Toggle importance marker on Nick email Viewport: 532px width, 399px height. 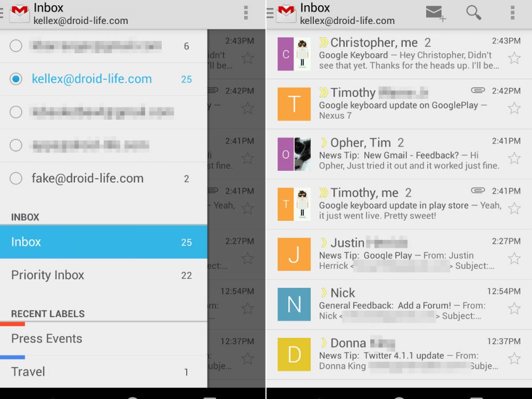click(324, 293)
